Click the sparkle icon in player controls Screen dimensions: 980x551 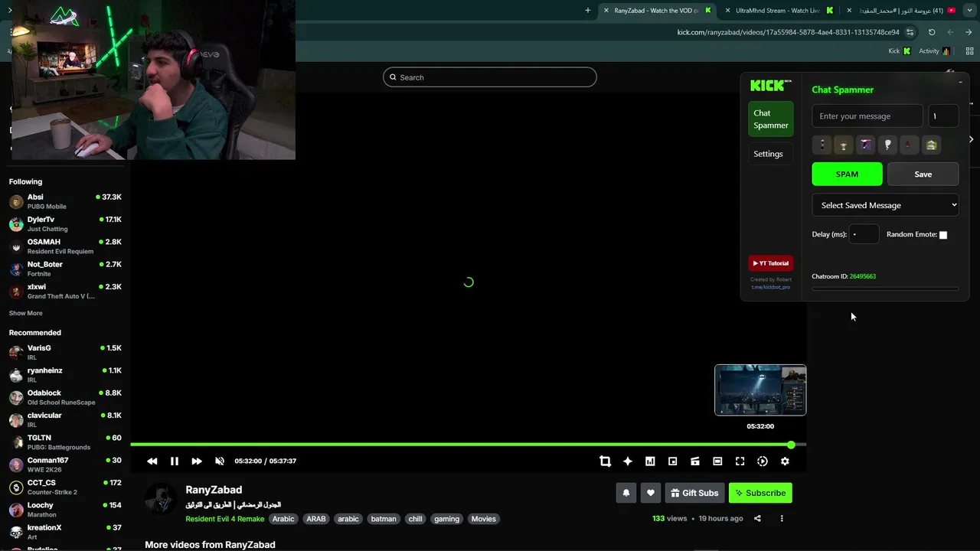[x=628, y=461]
